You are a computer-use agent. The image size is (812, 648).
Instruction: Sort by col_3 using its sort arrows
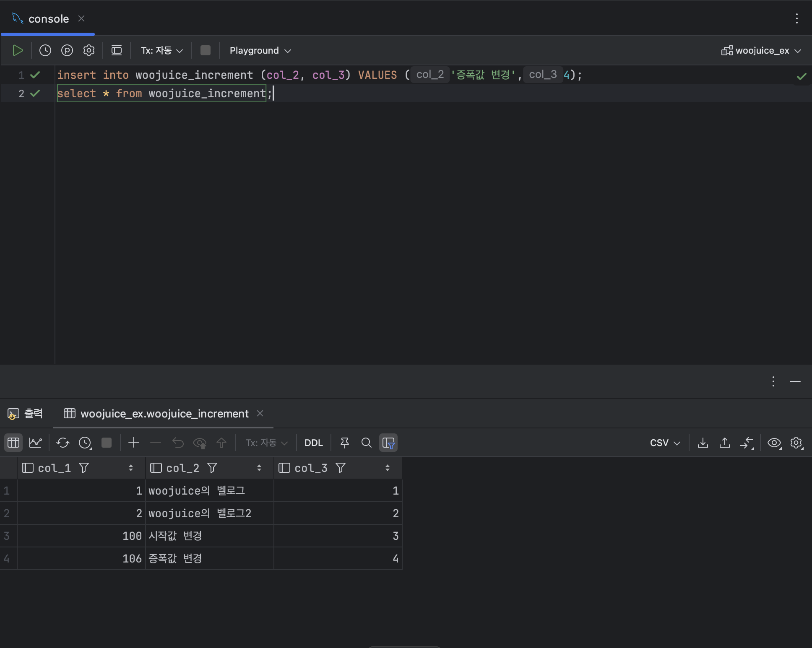point(388,468)
